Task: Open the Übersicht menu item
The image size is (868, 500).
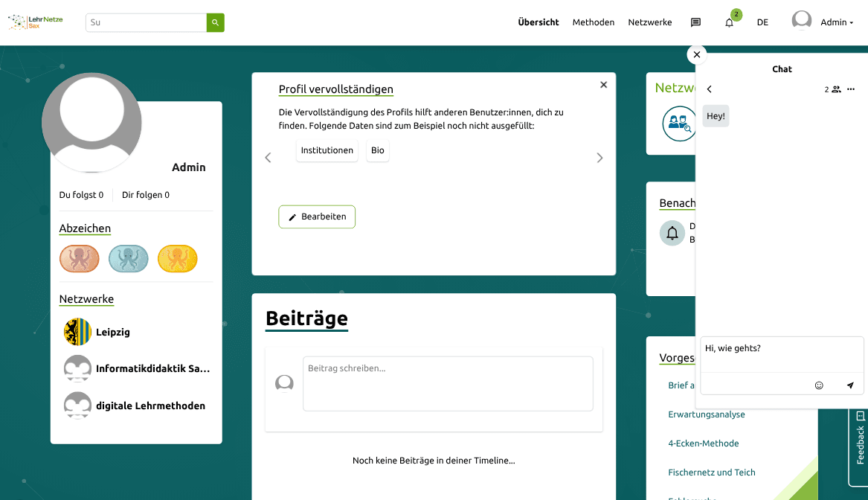Action: click(538, 22)
